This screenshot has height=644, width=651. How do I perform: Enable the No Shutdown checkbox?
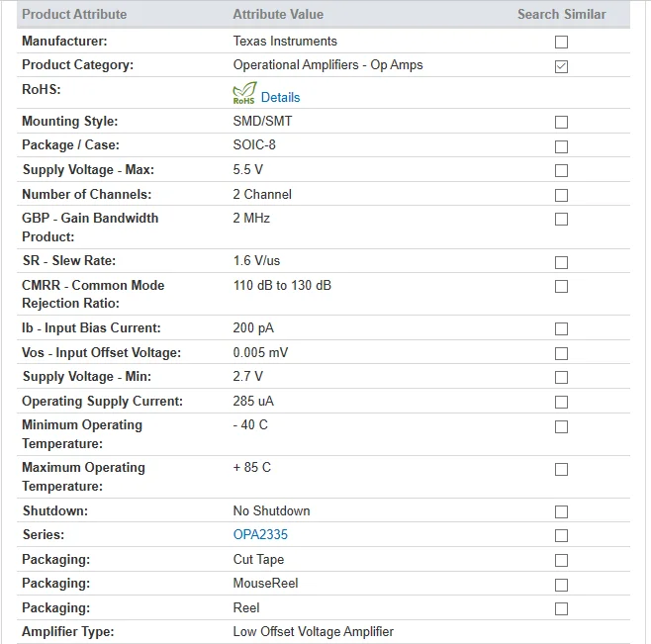(561, 512)
